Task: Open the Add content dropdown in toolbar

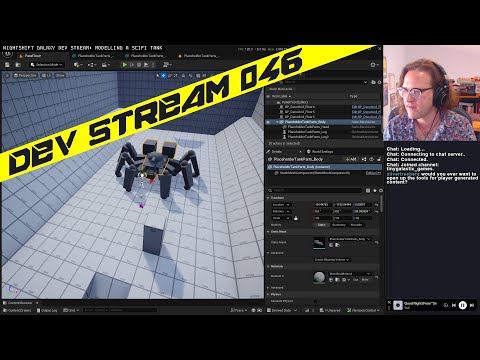Action: 79,65
